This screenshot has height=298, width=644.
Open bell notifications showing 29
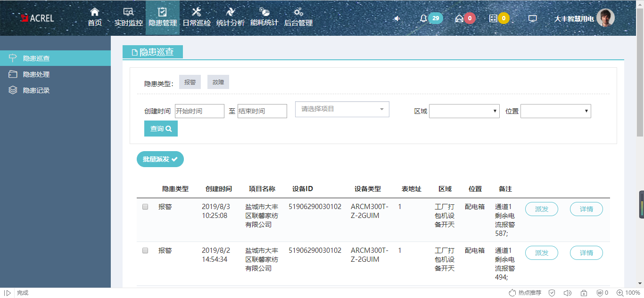coord(430,18)
